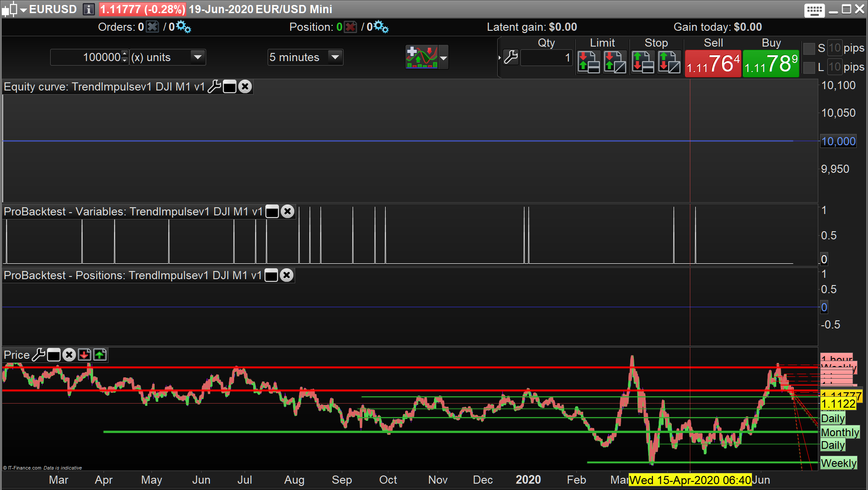Click the second Stop order icon
Image resolution: width=868 pixels, height=490 pixels.
669,62
